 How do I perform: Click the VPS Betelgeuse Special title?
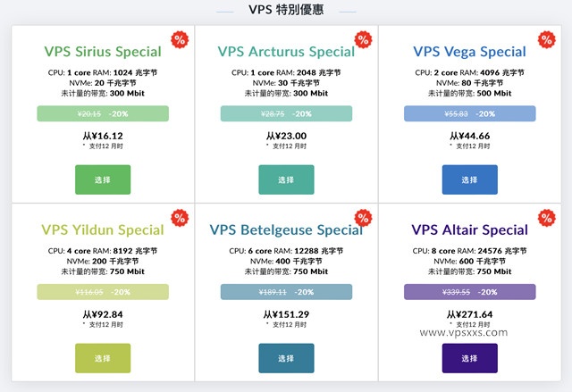pos(286,229)
